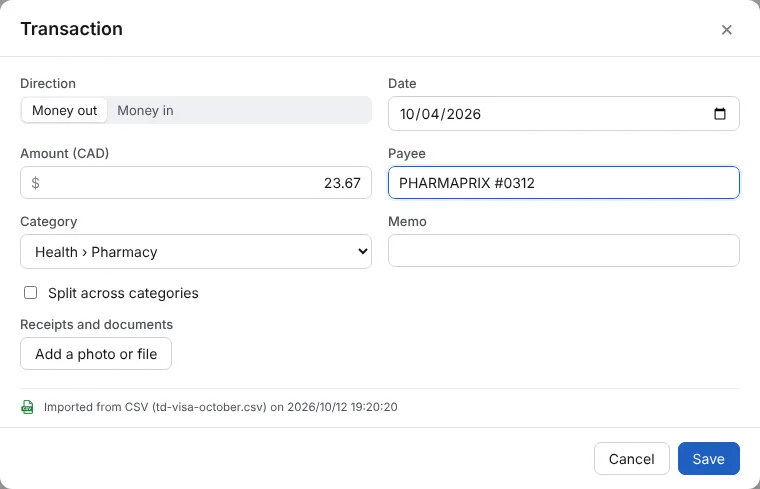This screenshot has height=489, width=760.
Task: Click the empty Memo field
Action: (564, 251)
